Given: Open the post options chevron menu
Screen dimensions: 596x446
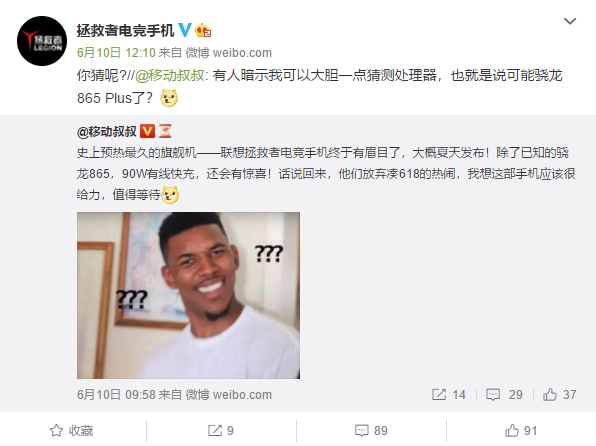Looking at the screenshot, I should click(569, 21).
